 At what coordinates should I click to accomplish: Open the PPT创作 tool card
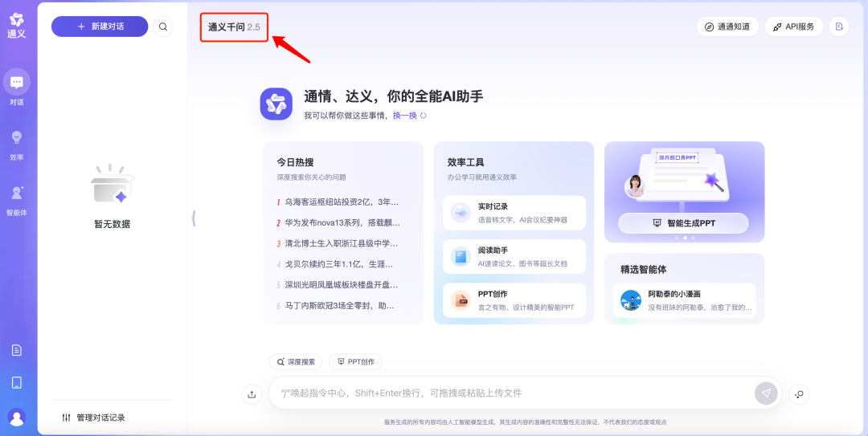(x=514, y=300)
